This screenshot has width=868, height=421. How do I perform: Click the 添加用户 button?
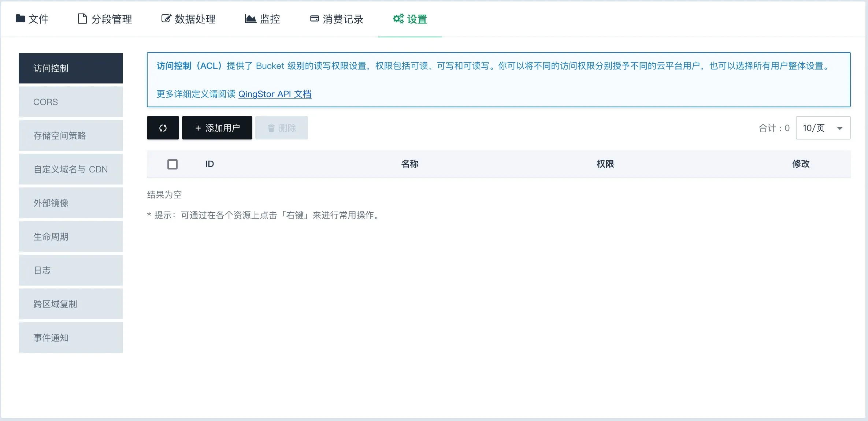217,128
